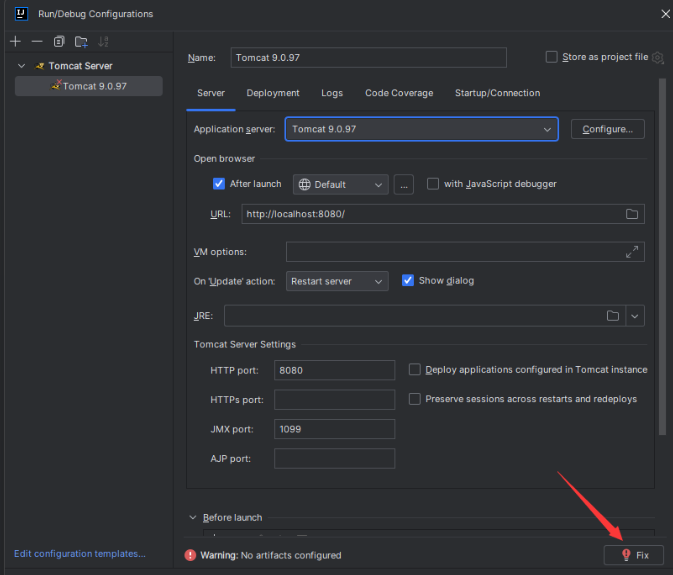Screen dimensions: 673x575
Task: Sort configurations alphabetically
Action: pyautogui.click(x=103, y=42)
